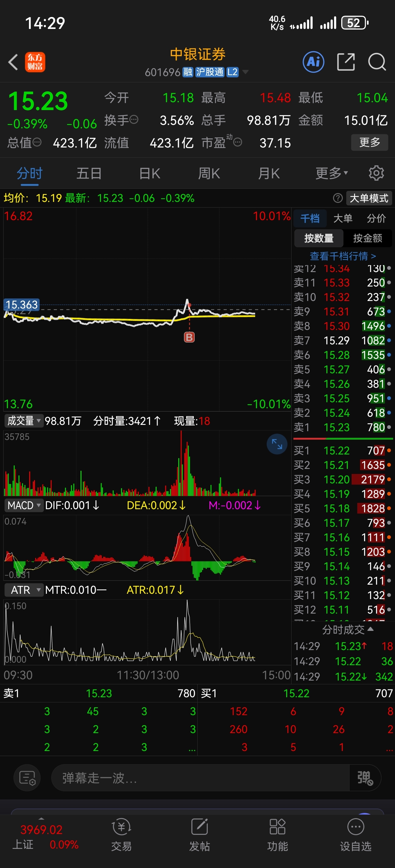Tap the info icon next to 市盈
The width and height of the screenshot is (395, 868).
coord(238,142)
